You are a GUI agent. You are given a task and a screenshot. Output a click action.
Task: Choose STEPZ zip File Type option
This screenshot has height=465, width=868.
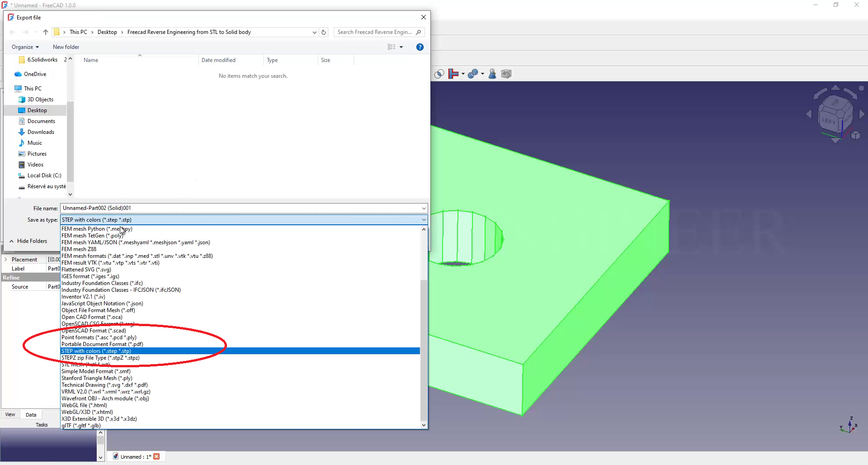(100, 358)
